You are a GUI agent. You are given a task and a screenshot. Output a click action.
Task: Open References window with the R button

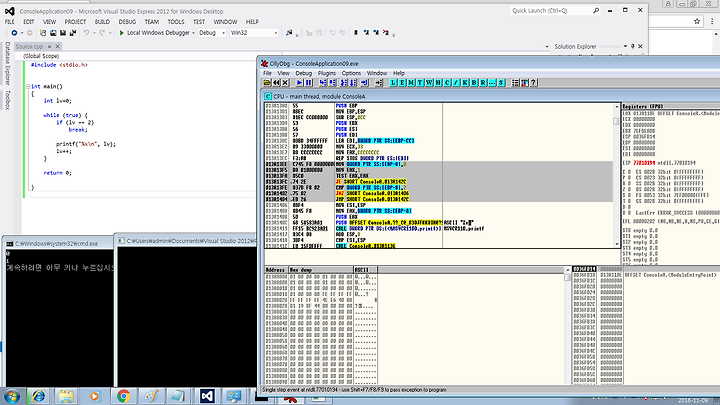click(x=483, y=83)
